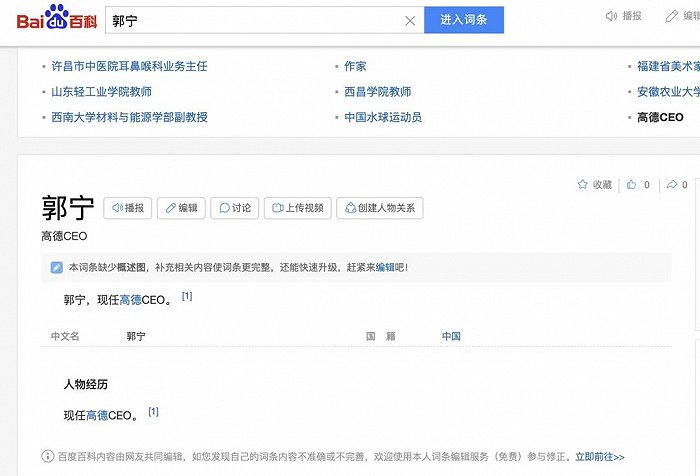Click the pencil edit icon in header
Image resolution: width=700 pixels, height=476 pixels.
[671, 16]
